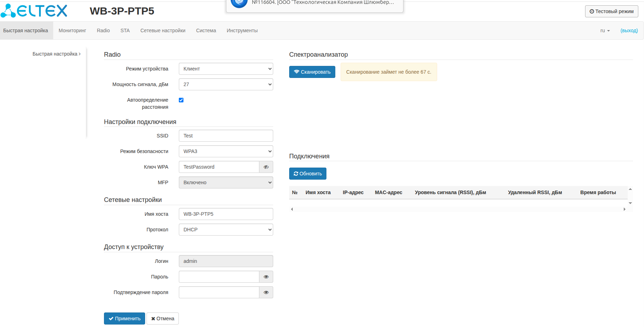Switch to the Система tab
This screenshot has height=327, width=644.
pos(206,30)
